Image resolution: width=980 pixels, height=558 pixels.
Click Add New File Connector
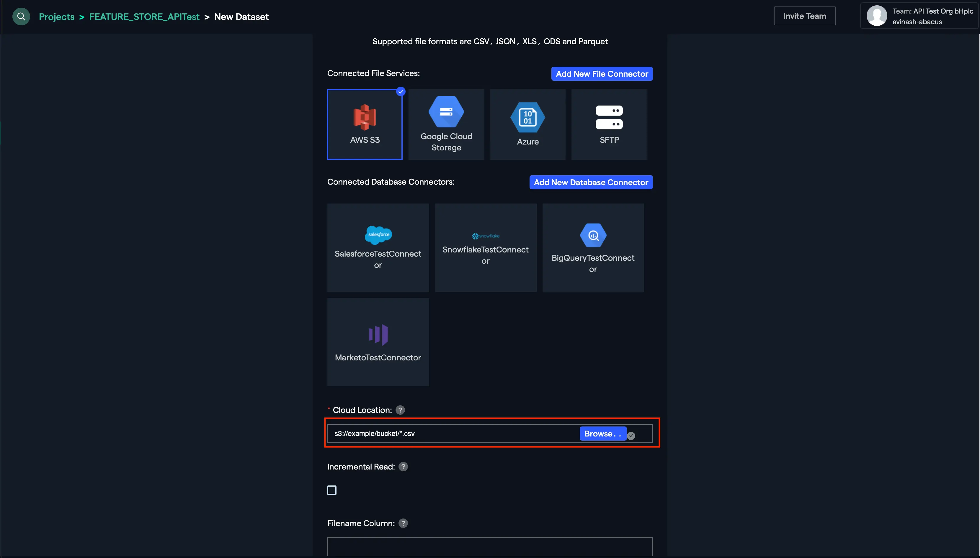[x=602, y=74]
